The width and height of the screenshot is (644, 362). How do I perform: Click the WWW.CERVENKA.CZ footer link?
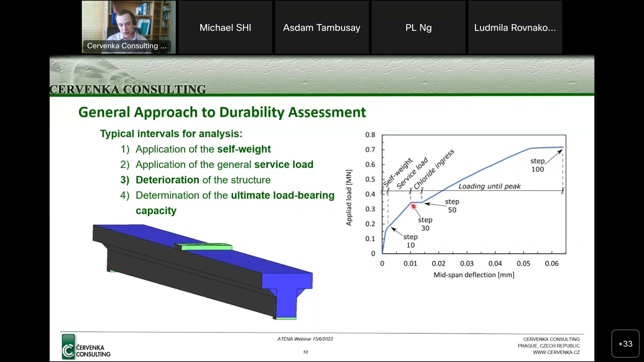pyautogui.click(x=556, y=352)
